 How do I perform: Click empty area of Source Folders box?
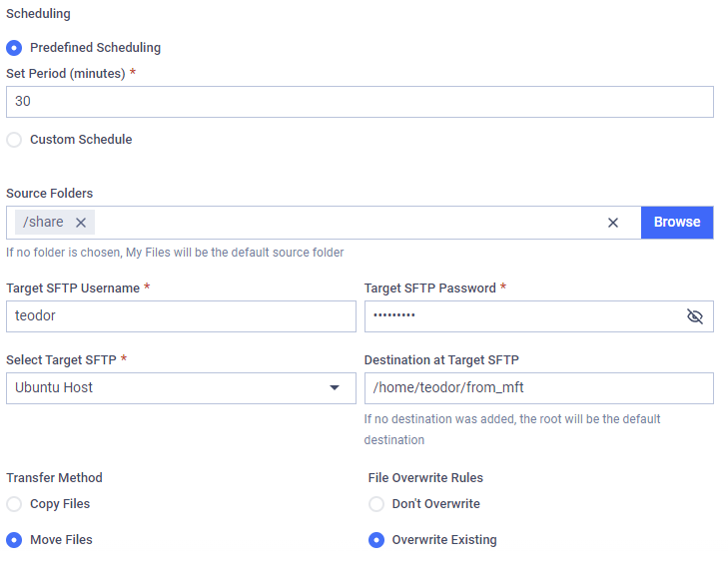[x=344, y=223]
